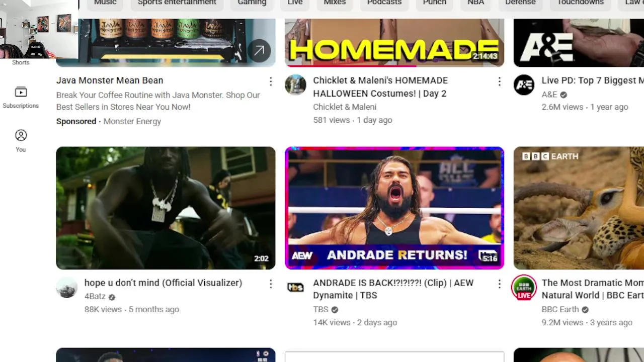Image resolution: width=644 pixels, height=362 pixels.
Task: Click the 581 views · 1 day ago text
Action: click(352, 120)
